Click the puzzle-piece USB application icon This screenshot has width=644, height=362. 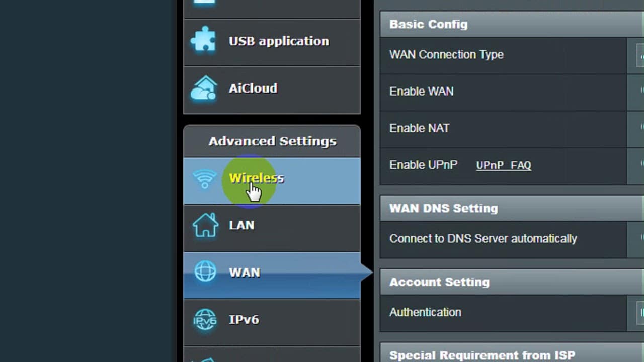point(204,41)
